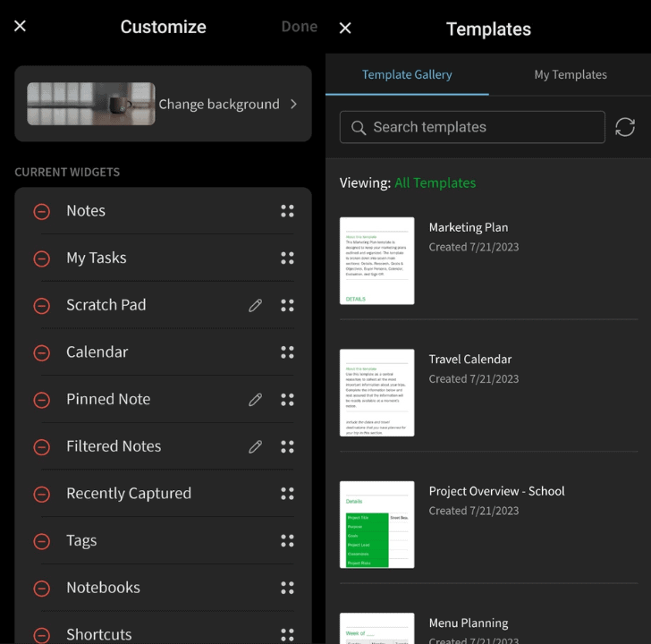Image resolution: width=651 pixels, height=644 pixels.
Task: Select the Notebooks widget label
Action: 104,588
